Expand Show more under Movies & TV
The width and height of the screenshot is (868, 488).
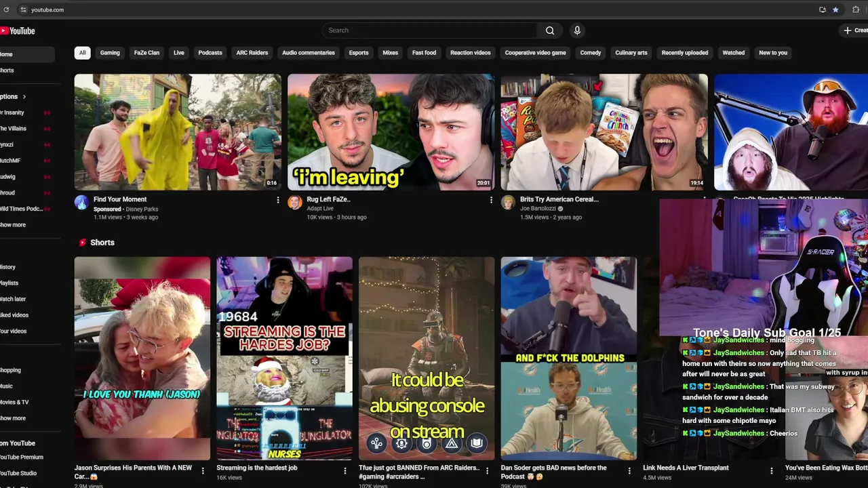(x=12, y=418)
